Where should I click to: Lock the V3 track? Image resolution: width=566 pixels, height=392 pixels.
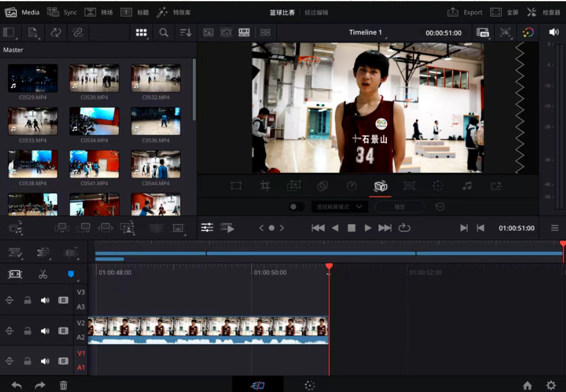click(x=27, y=300)
